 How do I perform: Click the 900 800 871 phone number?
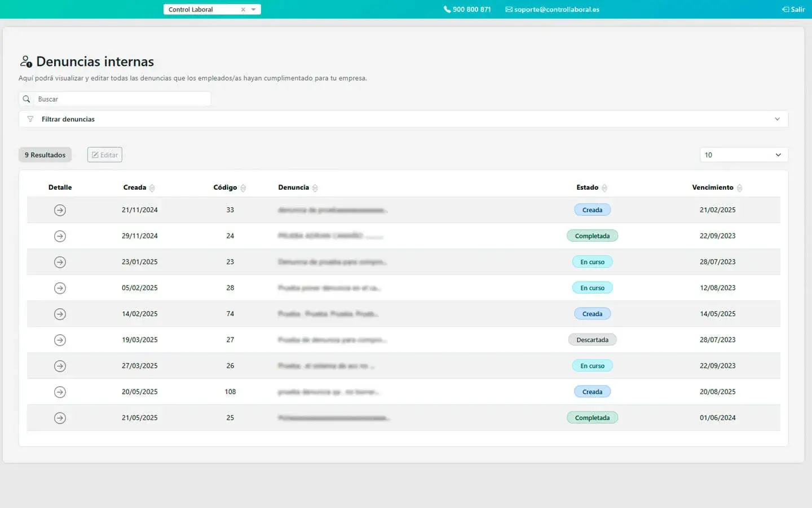click(x=467, y=10)
